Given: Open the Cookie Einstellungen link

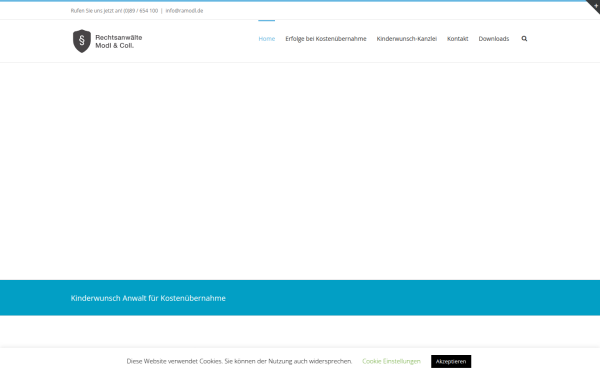Looking at the screenshot, I should pyautogui.click(x=391, y=361).
